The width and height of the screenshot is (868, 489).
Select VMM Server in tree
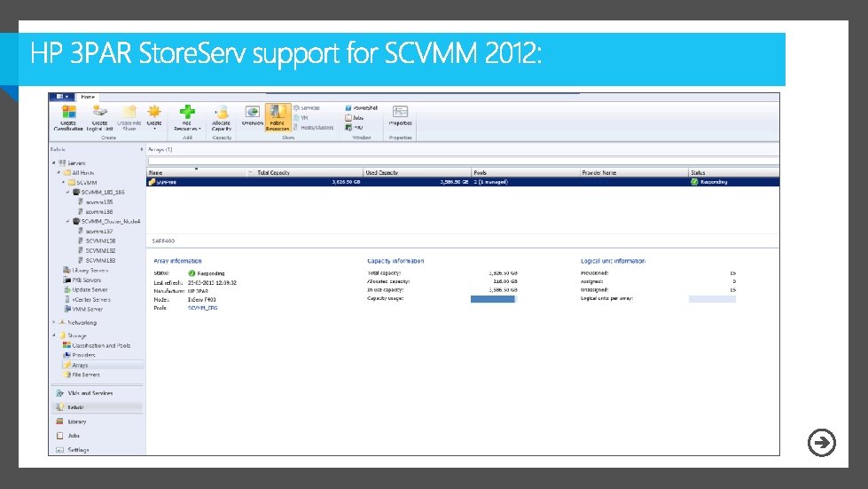pos(83,309)
